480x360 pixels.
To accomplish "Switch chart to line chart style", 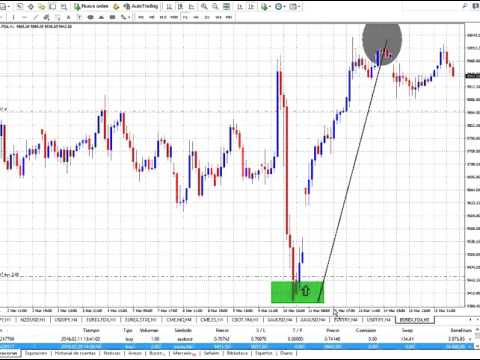I will 191,6.
